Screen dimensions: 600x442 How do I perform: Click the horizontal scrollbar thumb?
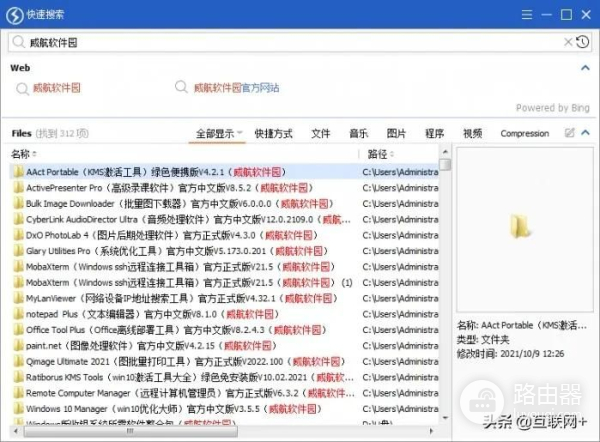click(130, 431)
